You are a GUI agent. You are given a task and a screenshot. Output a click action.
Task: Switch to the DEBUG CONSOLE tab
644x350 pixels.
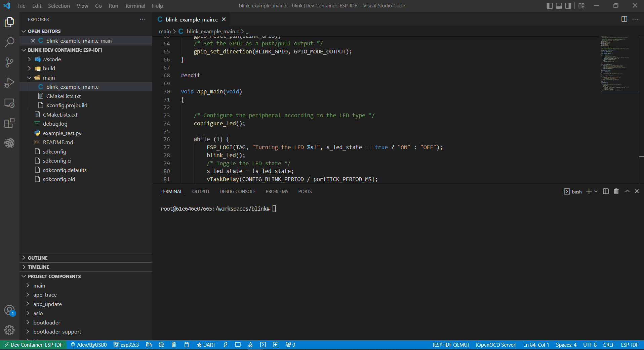click(x=237, y=191)
